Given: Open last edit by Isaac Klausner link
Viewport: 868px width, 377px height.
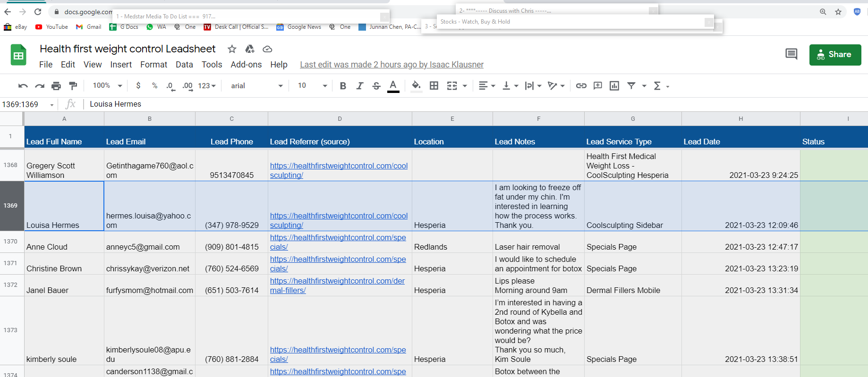Looking at the screenshot, I should pos(392,65).
